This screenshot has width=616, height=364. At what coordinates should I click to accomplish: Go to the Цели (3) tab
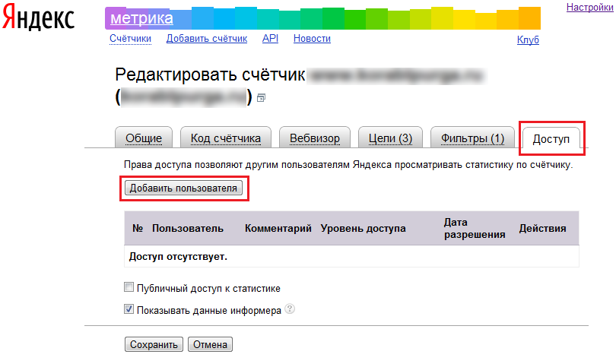click(390, 138)
